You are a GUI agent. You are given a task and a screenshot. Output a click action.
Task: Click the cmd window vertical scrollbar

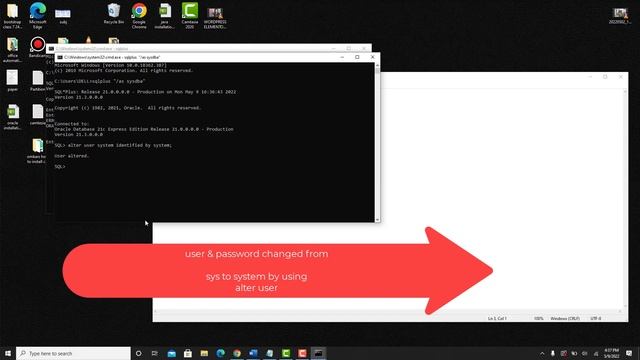coord(377,142)
